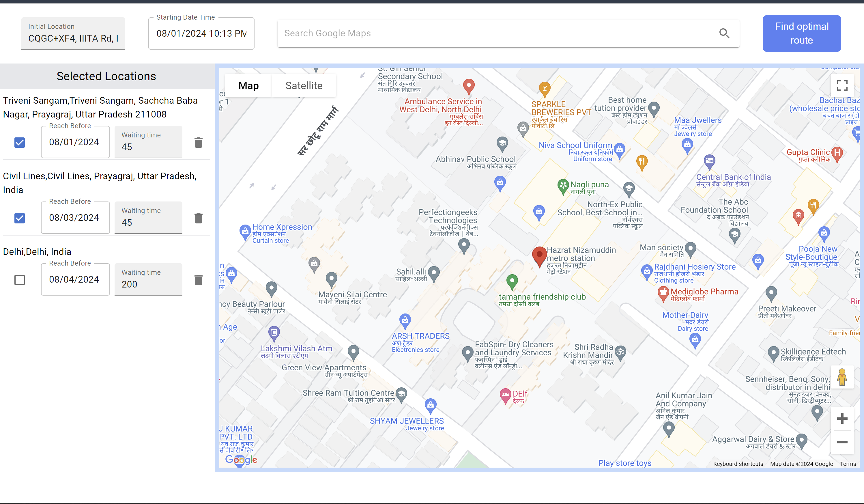Select the Map view tab

248,86
